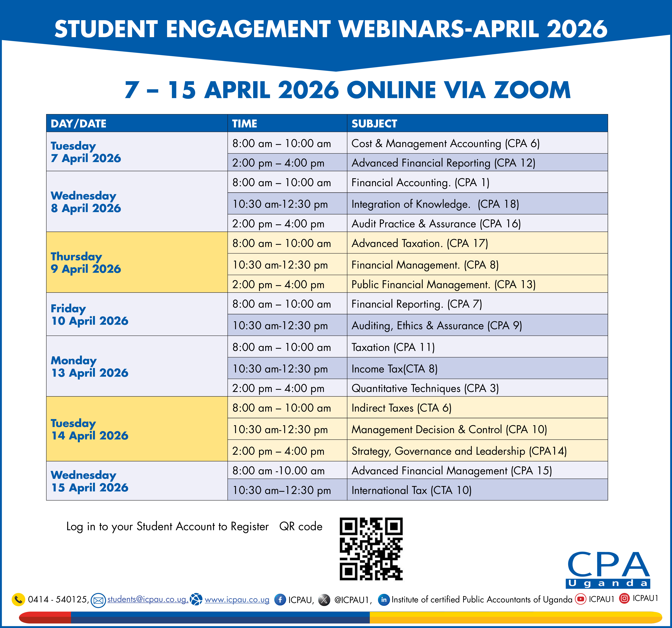Select the TIME column header

point(244,123)
